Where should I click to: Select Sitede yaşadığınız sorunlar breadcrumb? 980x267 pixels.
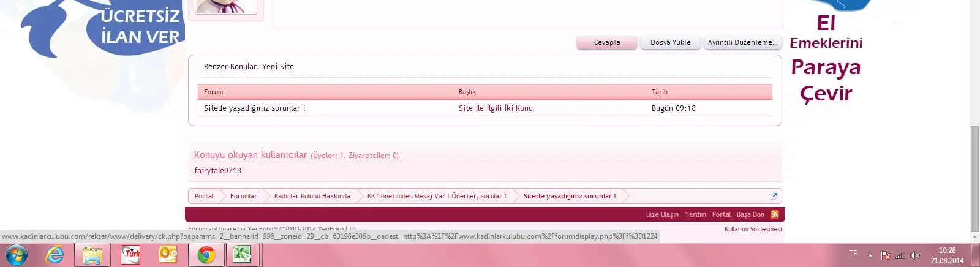(x=570, y=196)
